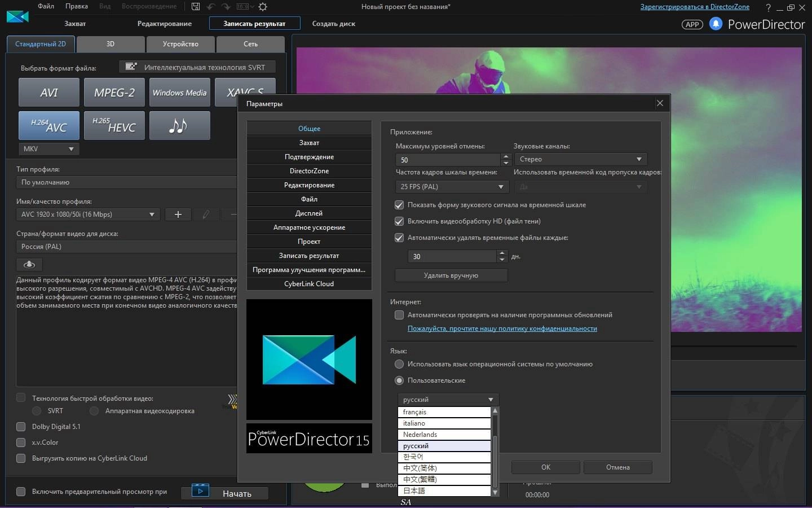The width and height of the screenshot is (812, 508).
Task: Open the Стерео audio channels dropdown
Action: [x=580, y=159]
